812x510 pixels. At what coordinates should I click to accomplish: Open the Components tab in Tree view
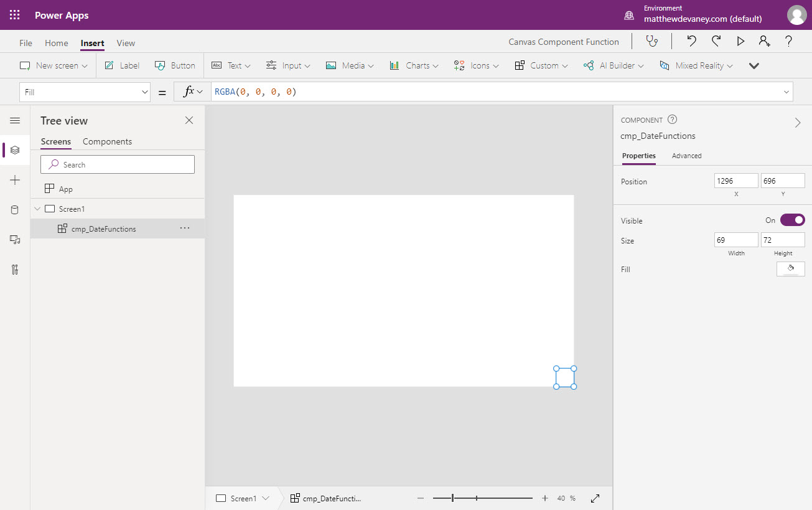(x=107, y=141)
